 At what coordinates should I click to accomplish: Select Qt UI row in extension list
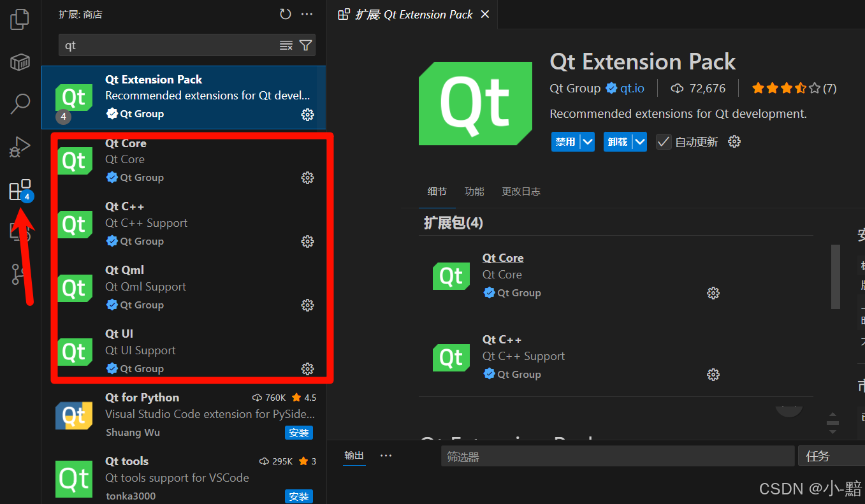click(x=184, y=352)
